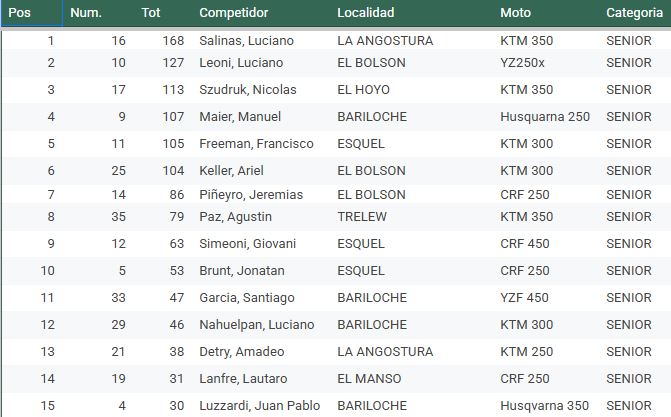Screen dimensions: 671x417
Task: Click the Pos column header
Action: (20, 13)
